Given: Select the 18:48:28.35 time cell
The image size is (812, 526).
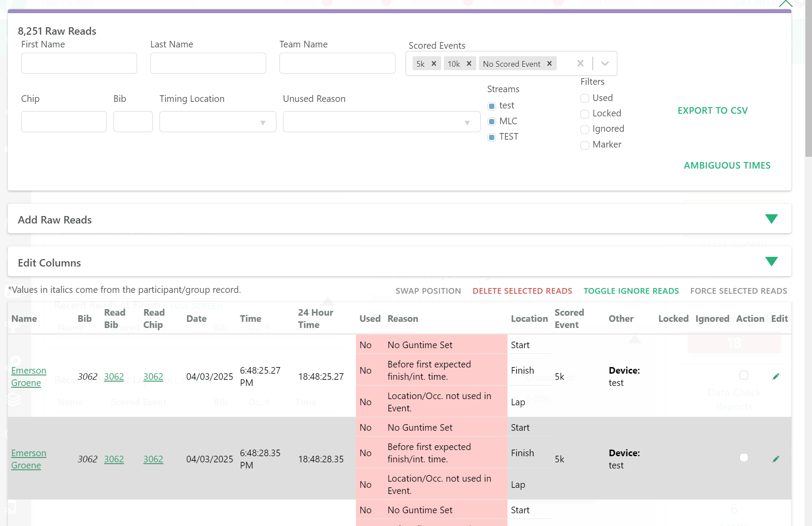Looking at the screenshot, I should coord(321,459).
